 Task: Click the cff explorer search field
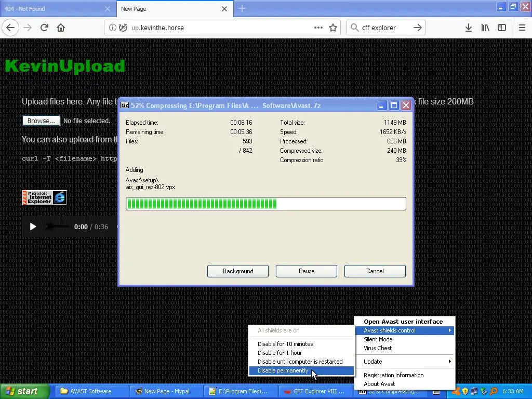(x=385, y=28)
